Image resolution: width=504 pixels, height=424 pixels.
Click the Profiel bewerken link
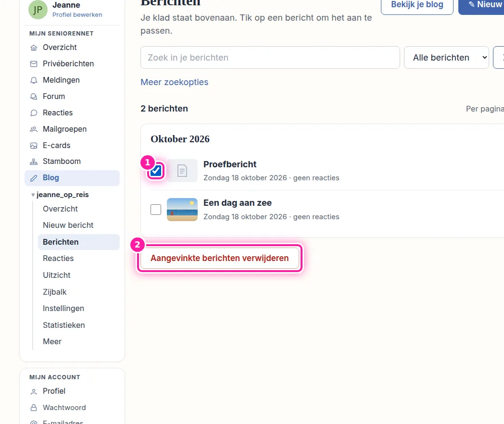coord(77,15)
